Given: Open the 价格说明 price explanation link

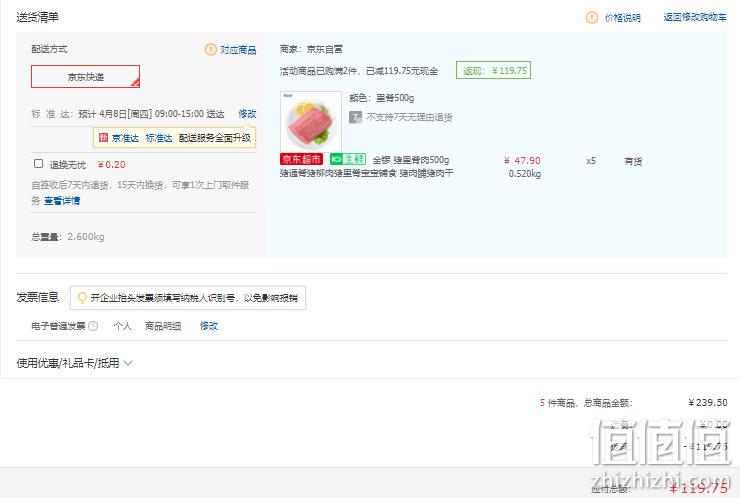Looking at the screenshot, I should pyautogui.click(x=622, y=18).
